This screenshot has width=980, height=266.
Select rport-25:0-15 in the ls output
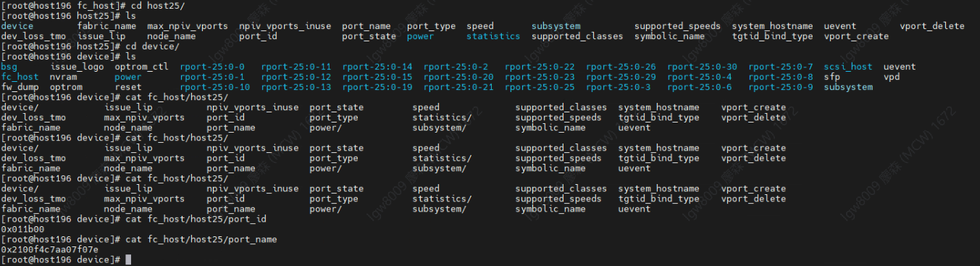click(377, 77)
